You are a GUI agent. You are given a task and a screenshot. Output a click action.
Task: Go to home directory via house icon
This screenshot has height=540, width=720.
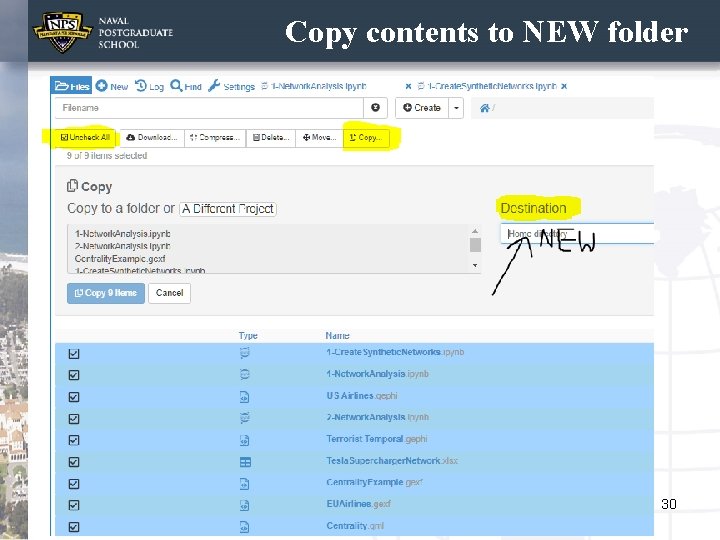(484, 108)
